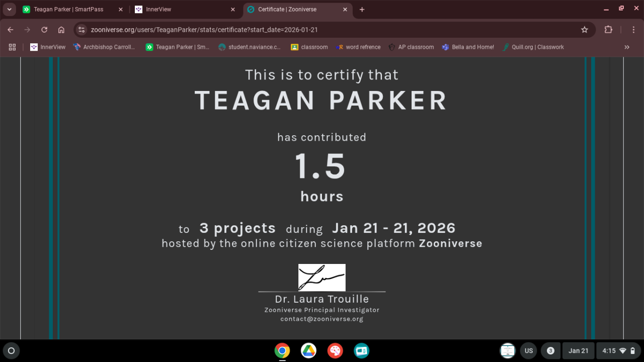This screenshot has width=644, height=362.
Task: Open the Bella and Home! bookmark
Action: [468, 47]
